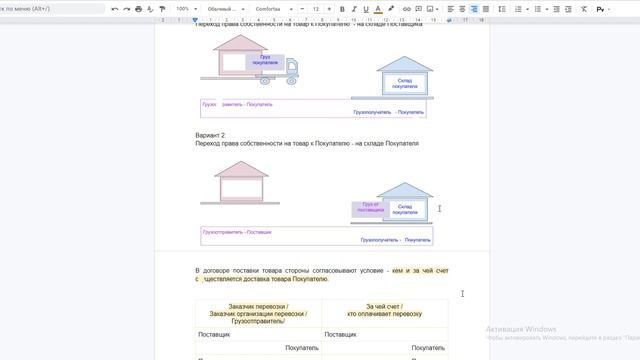Click the blue left indent marker on ruler

tap(195, 20)
